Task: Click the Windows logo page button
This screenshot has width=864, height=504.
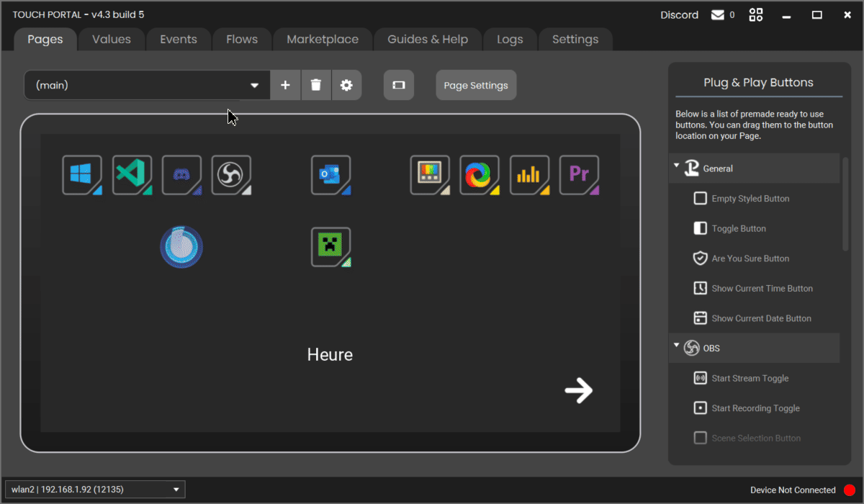Action: point(82,175)
